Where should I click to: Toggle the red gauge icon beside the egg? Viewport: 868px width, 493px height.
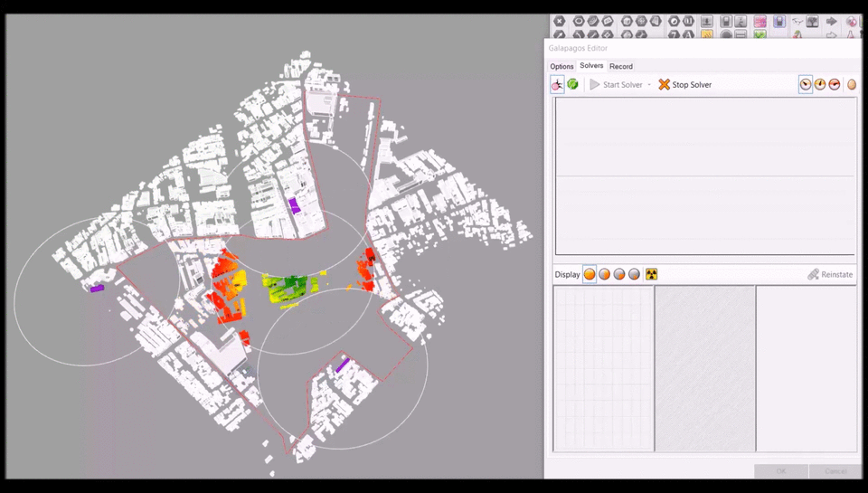[834, 84]
